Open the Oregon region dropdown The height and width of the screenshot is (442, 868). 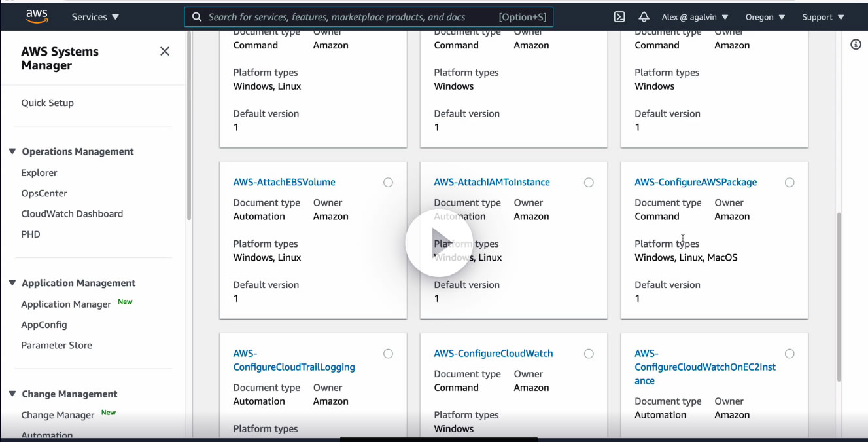point(765,17)
